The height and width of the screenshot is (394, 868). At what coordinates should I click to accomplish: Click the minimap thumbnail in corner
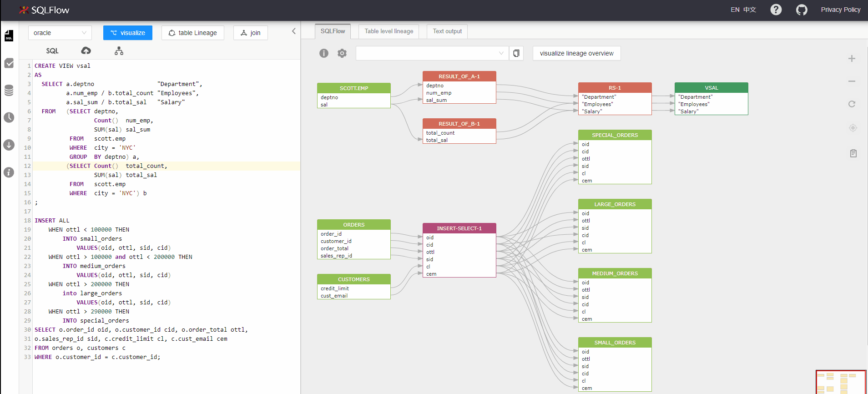coord(840,382)
